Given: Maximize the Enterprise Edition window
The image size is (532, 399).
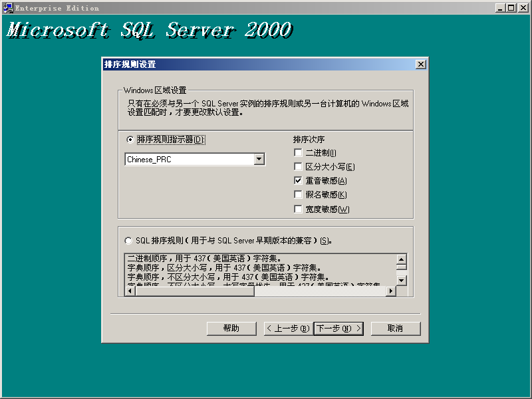Looking at the screenshot, I should click(511, 8).
